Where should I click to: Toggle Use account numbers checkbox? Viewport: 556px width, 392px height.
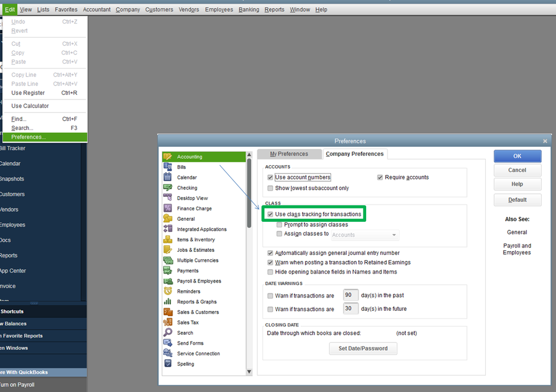[x=270, y=177]
